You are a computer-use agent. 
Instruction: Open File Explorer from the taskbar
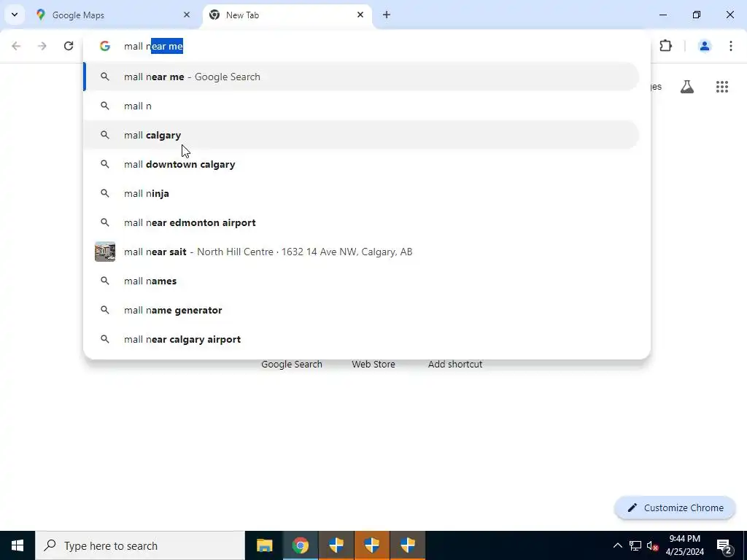(264, 545)
